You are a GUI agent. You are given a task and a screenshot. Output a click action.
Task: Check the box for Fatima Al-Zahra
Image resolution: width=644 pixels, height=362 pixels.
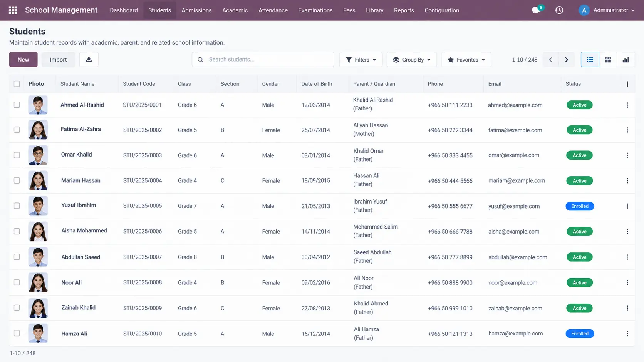(x=17, y=130)
